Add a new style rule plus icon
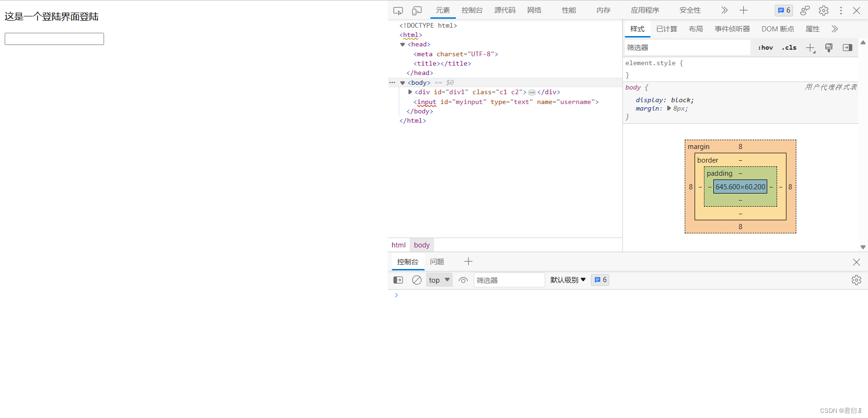This screenshot has height=418, width=868. (x=810, y=48)
